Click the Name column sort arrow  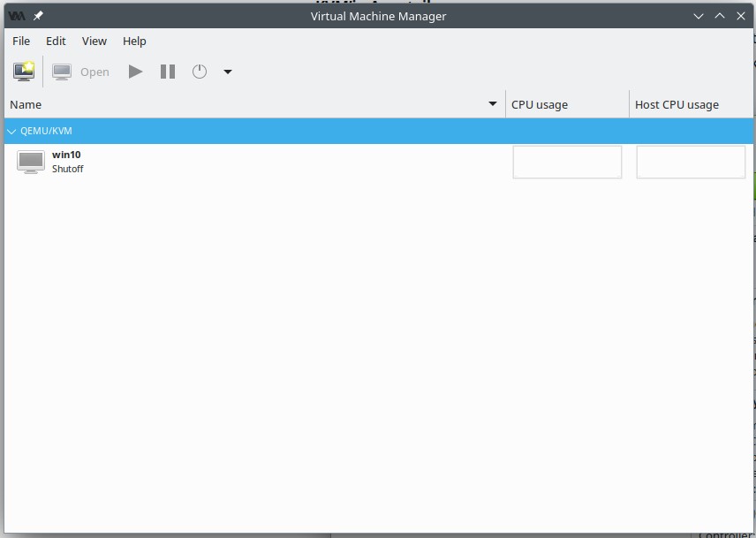(493, 104)
